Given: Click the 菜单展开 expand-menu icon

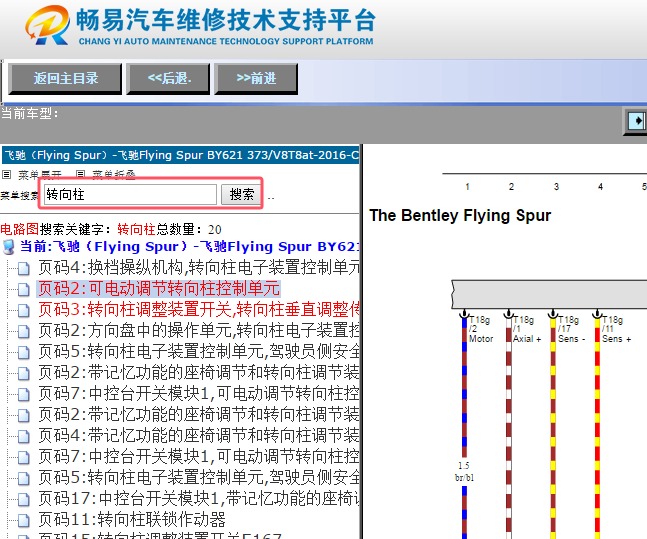Looking at the screenshot, I should coord(6,175).
